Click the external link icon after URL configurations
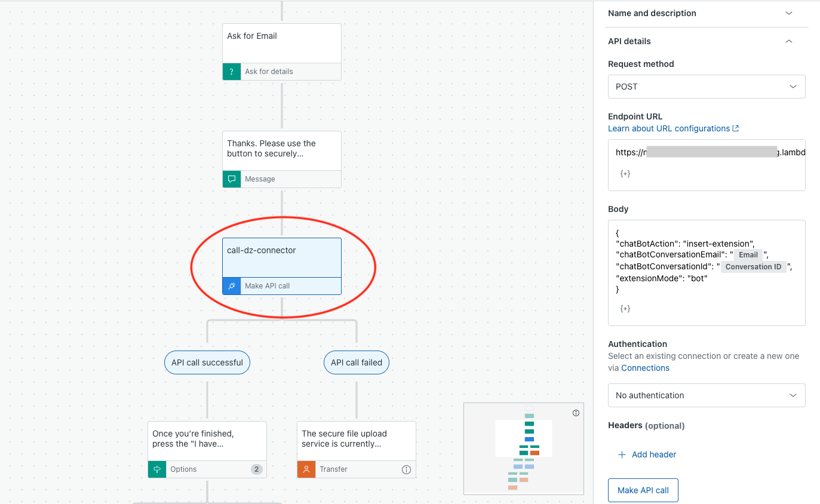The height and width of the screenshot is (504, 820). coord(736,128)
